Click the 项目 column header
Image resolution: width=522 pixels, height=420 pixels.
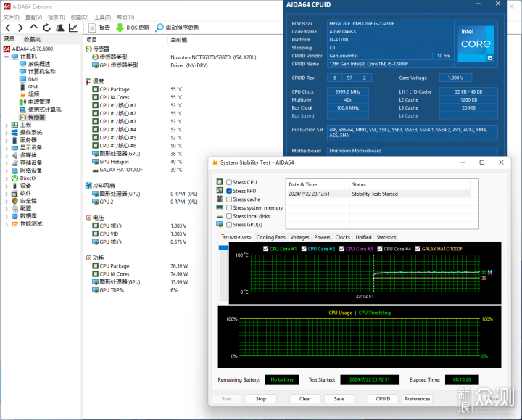(x=91, y=40)
